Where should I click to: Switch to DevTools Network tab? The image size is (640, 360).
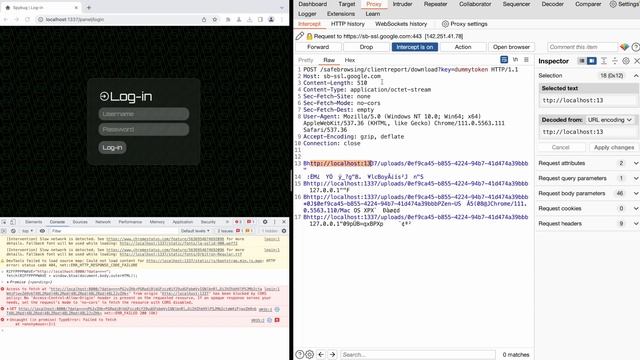click(103, 222)
